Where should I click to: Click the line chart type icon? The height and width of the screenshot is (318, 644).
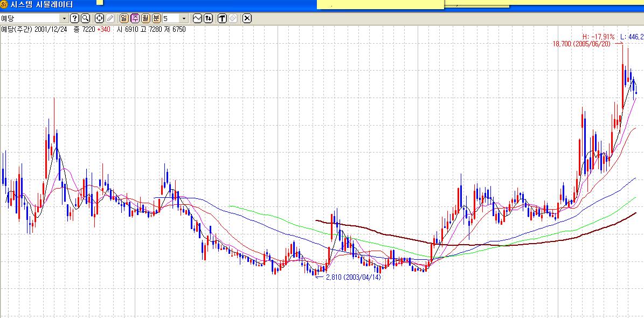(197, 18)
